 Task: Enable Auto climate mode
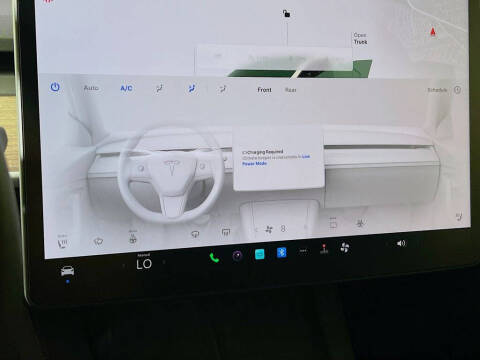pyautogui.click(x=91, y=88)
